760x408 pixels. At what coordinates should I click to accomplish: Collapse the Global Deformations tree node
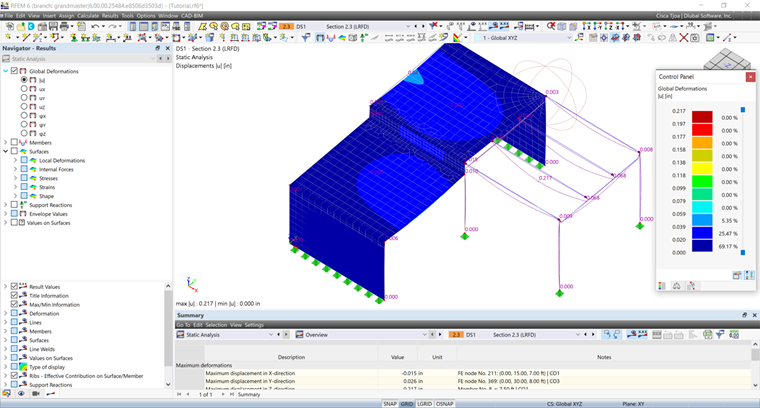pyautogui.click(x=5, y=71)
